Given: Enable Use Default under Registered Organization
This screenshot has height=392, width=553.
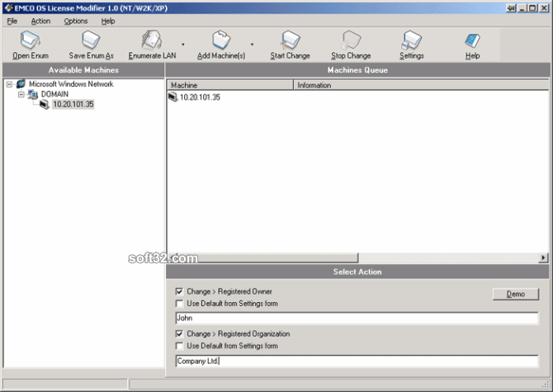Looking at the screenshot, I should point(179,346).
